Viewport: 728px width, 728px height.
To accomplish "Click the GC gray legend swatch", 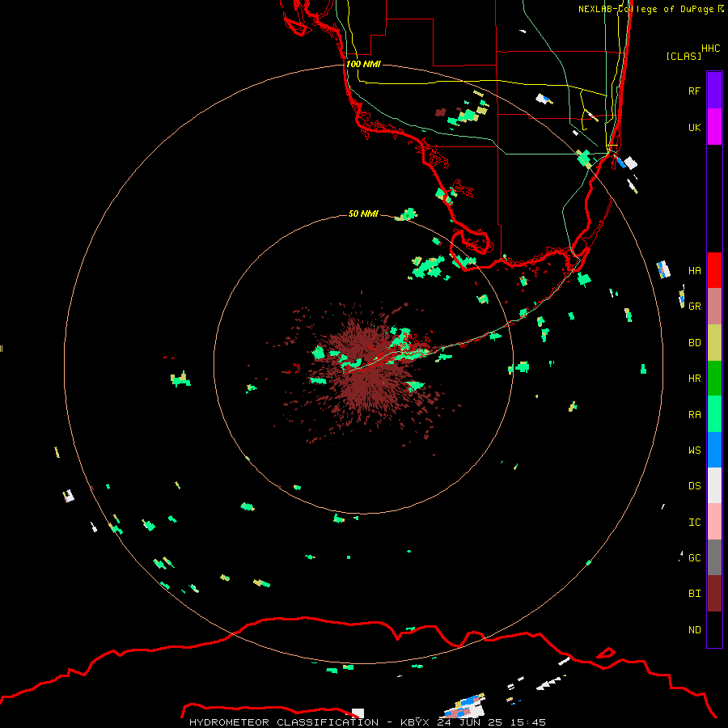I will pyautogui.click(x=714, y=557).
